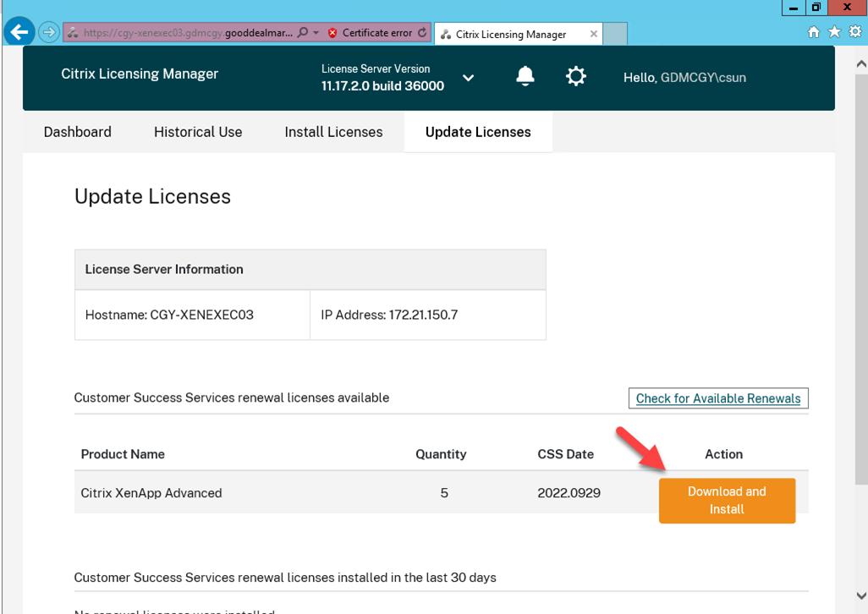Open a new blank browser tab
The height and width of the screenshot is (614, 868).
[x=614, y=34]
